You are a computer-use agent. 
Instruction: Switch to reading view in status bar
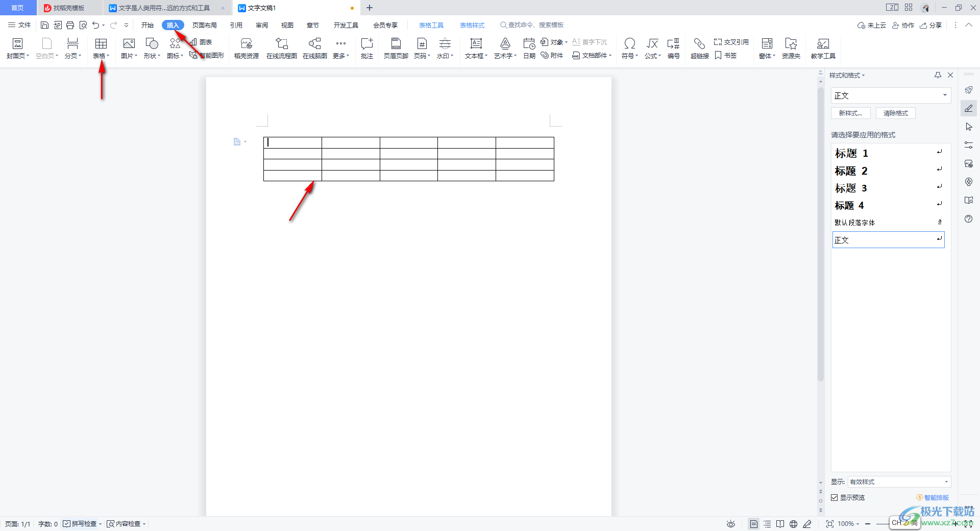tap(780, 524)
